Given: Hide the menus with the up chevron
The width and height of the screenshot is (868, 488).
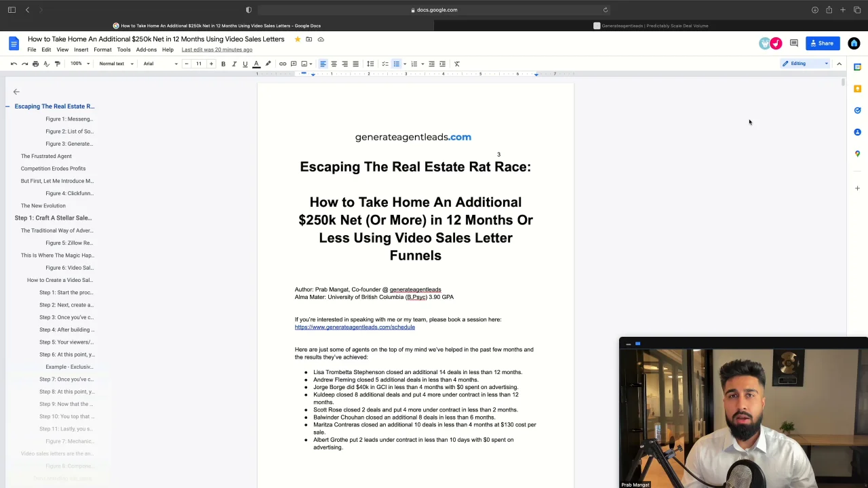Looking at the screenshot, I should [x=839, y=64].
